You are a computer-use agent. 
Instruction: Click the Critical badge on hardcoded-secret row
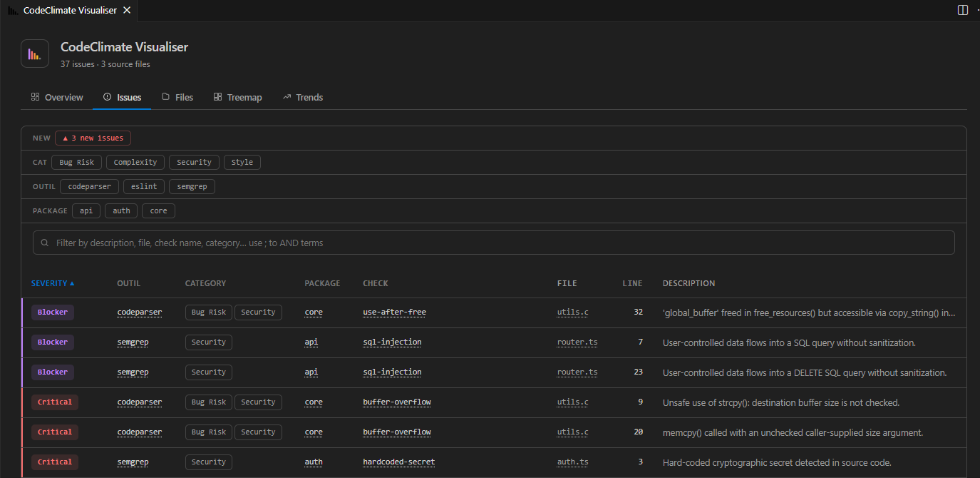[x=55, y=462]
